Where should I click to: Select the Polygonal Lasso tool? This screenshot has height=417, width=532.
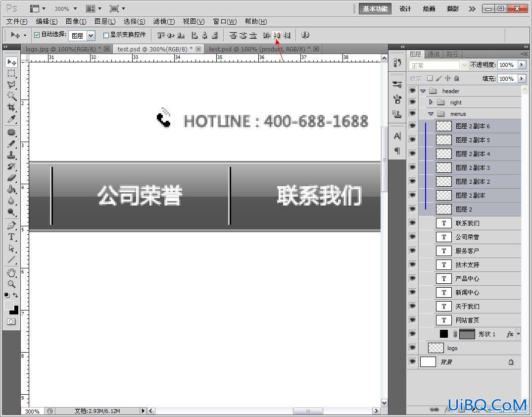[x=11, y=85]
